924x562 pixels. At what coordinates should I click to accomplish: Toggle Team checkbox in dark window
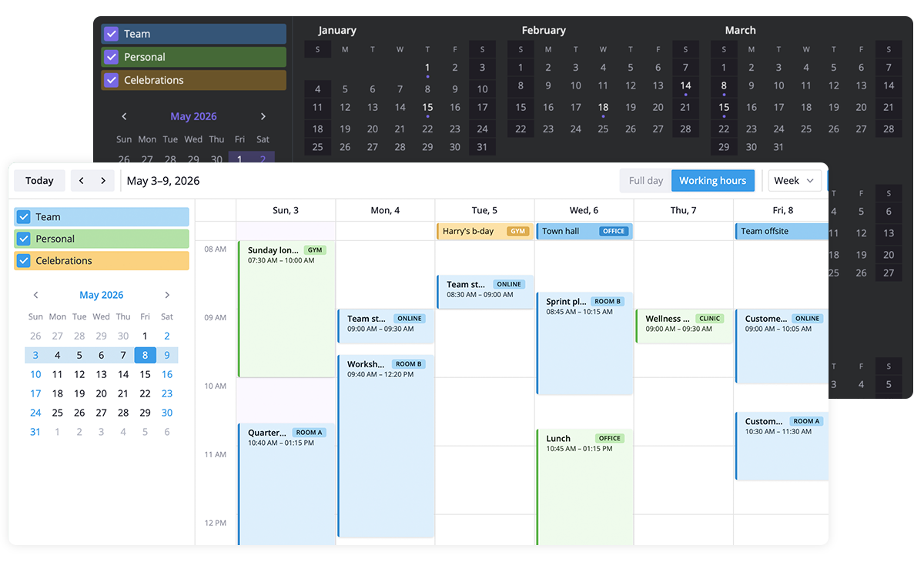click(x=112, y=34)
